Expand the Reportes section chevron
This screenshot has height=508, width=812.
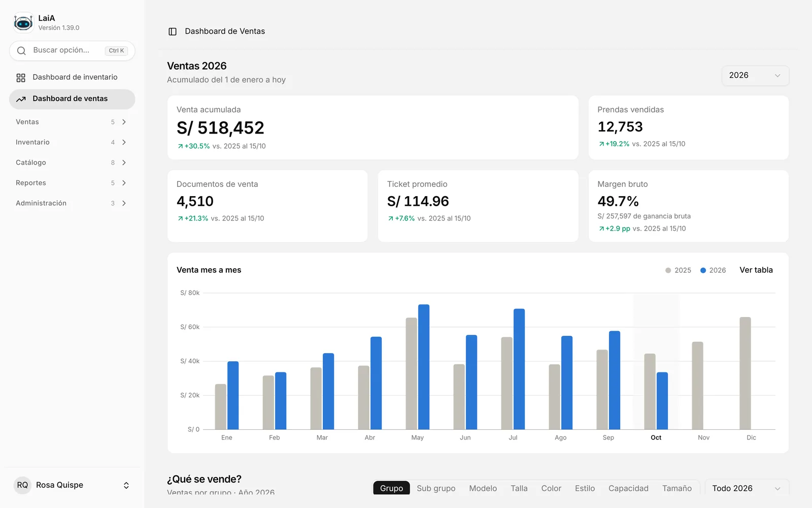124,183
